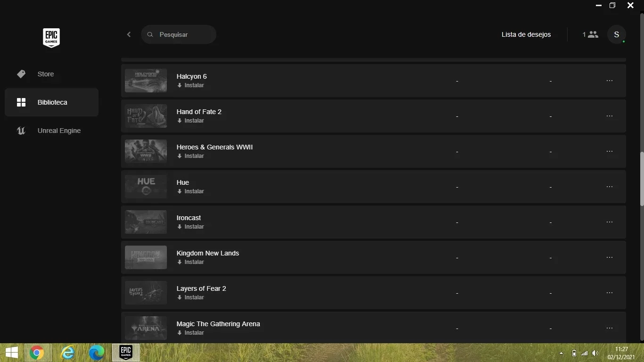Install Hand of Fate 2
This screenshot has width=644, height=362.
pyautogui.click(x=190, y=121)
